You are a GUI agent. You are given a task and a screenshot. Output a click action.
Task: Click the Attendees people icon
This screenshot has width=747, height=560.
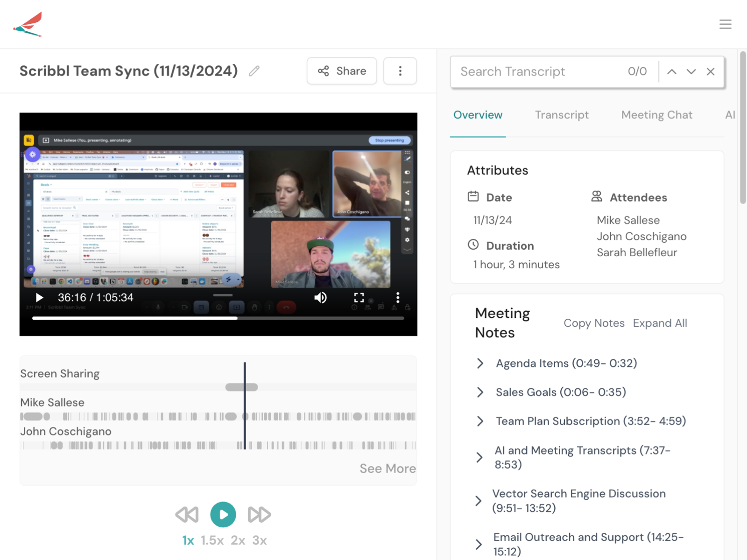(x=597, y=196)
